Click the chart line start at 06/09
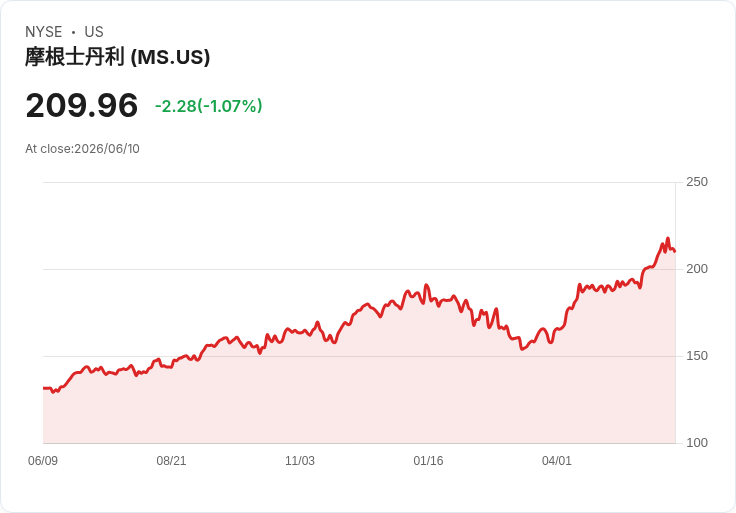 (44, 388)
